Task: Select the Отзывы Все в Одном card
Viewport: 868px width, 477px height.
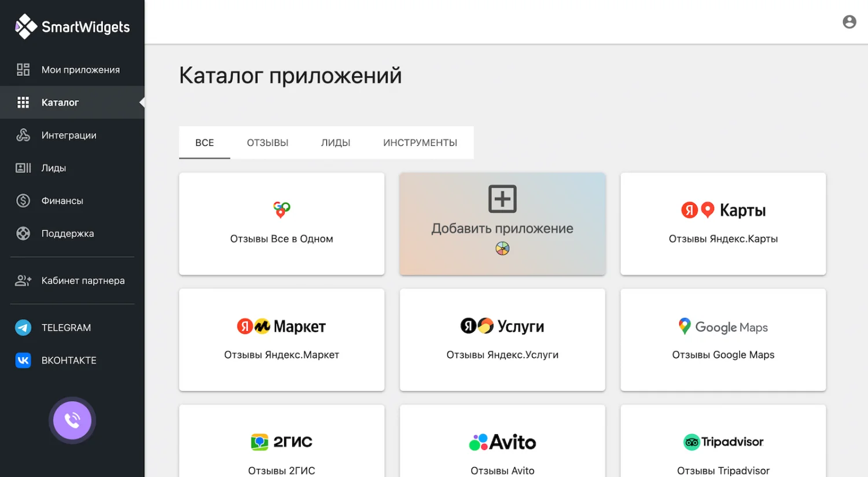Action: (x=282, y=224)
